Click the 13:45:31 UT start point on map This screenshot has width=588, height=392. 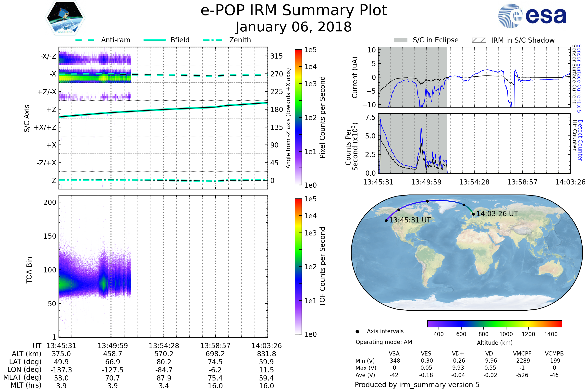[386, 220]
